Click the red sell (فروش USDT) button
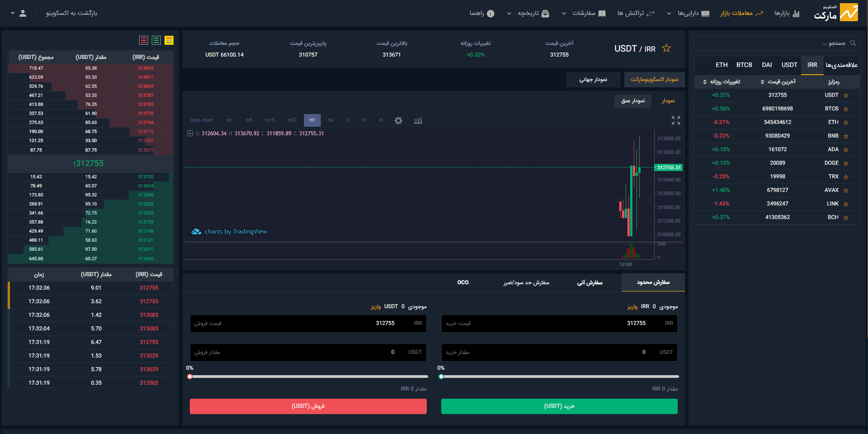868x434 pixels. 308,406
